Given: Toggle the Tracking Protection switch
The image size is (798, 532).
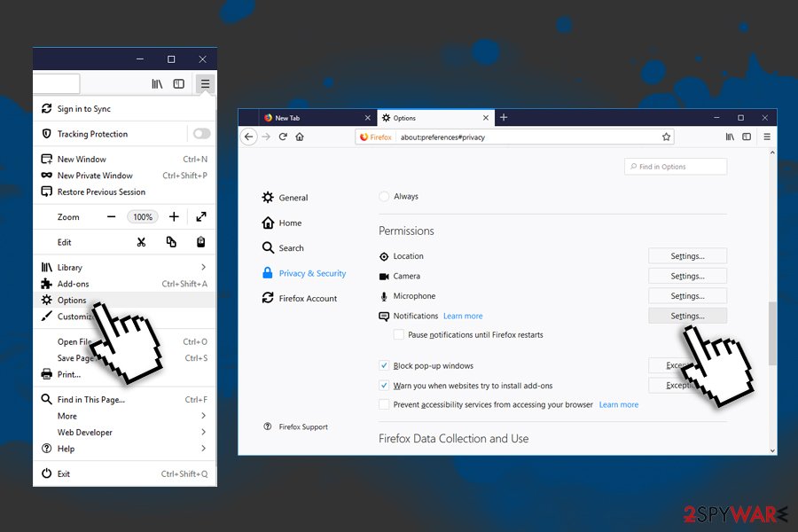Looking at the screenshot, I should [x=201, y=134].
